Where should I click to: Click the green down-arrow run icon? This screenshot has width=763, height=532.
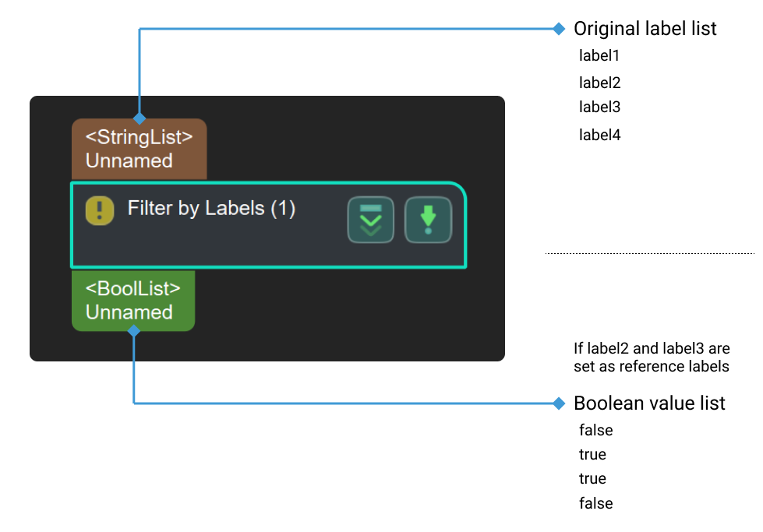(x=428, y=220)
